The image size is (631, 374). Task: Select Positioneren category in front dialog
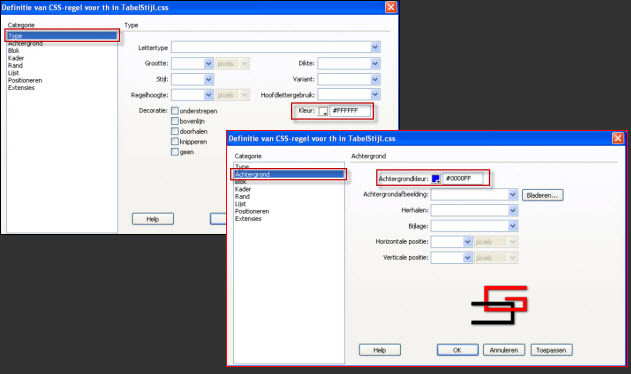(252, 211)
